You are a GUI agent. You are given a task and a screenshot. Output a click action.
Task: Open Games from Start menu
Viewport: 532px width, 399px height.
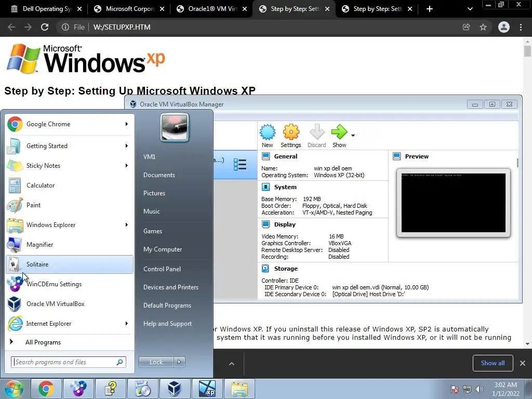pyautogui.click(x=153, y=231)
